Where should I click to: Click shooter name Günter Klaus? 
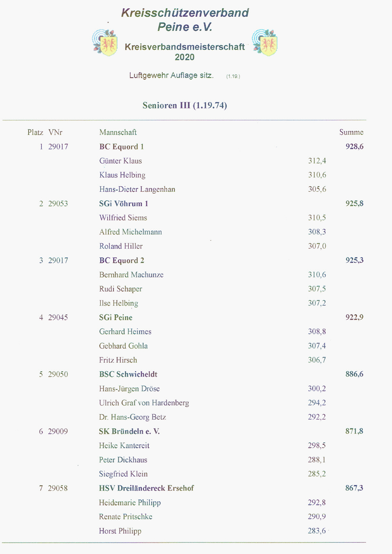(120, 161)
